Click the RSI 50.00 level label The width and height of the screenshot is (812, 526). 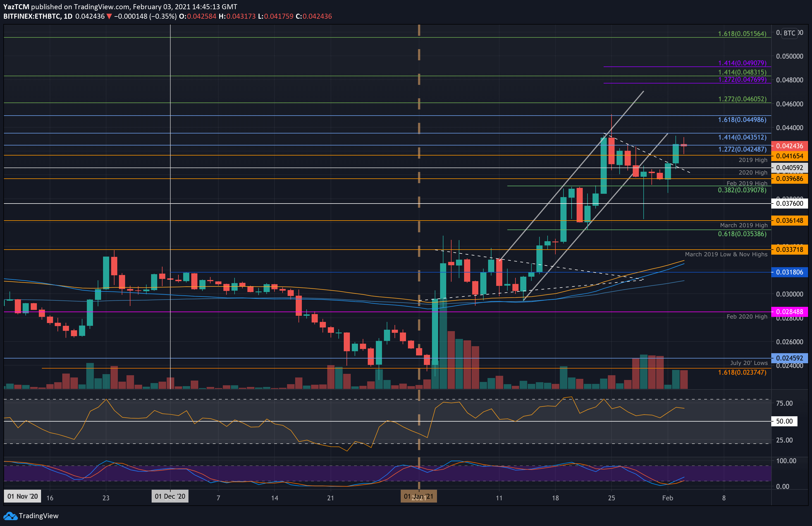pyautogui.click(x=784, y=421)
